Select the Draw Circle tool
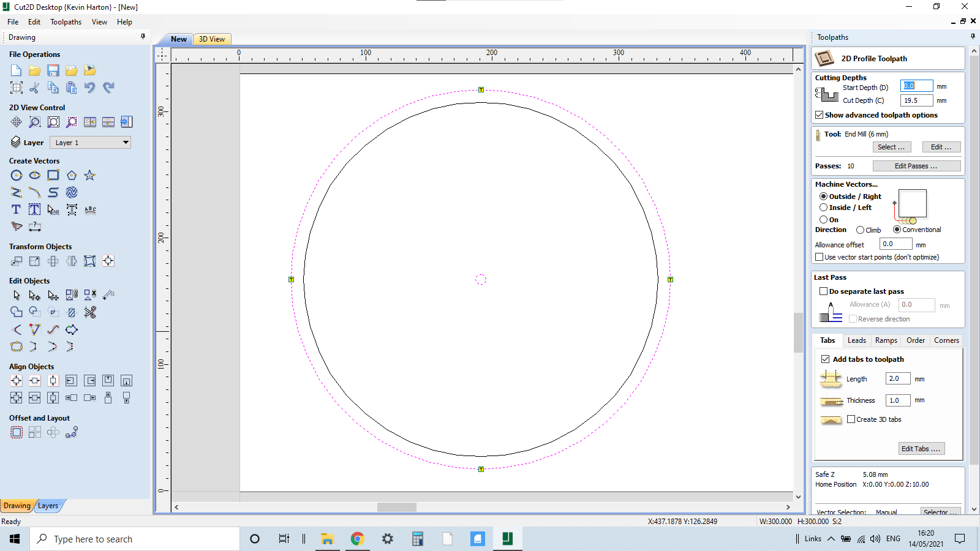The image size is (980, 551). 17,175
